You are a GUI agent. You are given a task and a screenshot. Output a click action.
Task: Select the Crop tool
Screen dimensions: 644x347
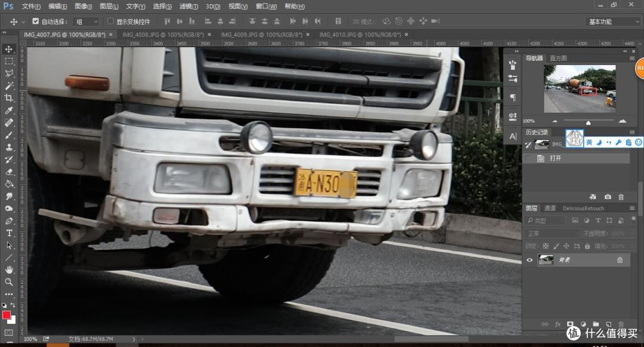9,98
